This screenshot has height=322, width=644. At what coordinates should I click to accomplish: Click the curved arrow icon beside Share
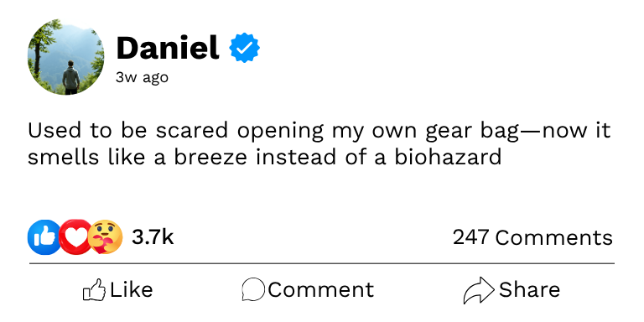[x=479, y=290]
